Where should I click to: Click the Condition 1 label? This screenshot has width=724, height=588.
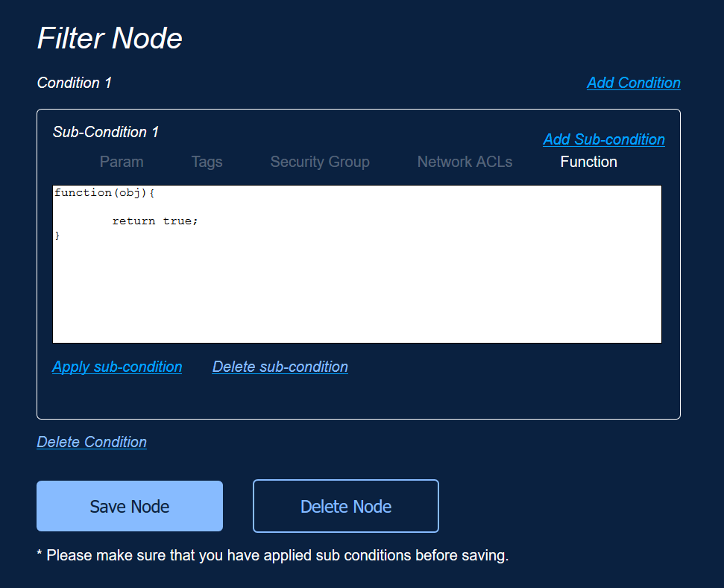click(74, 83)
